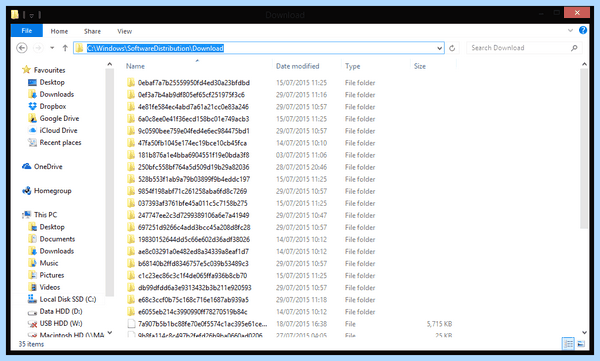Select folder ae8c03291a0e482ed8a34339a8eaf1d7
This screenshot has width=600, height=361.
[x=193, y=252]
